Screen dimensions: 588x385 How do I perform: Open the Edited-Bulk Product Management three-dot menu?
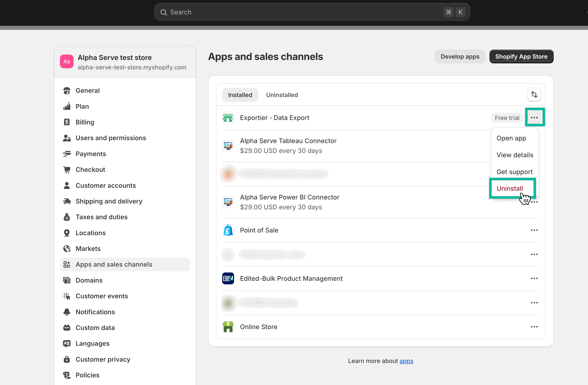(x=534, y=279)
